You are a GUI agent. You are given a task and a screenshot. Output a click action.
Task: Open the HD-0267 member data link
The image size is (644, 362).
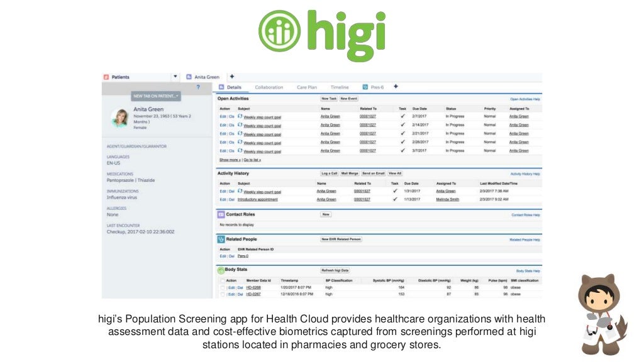point(253,294)
